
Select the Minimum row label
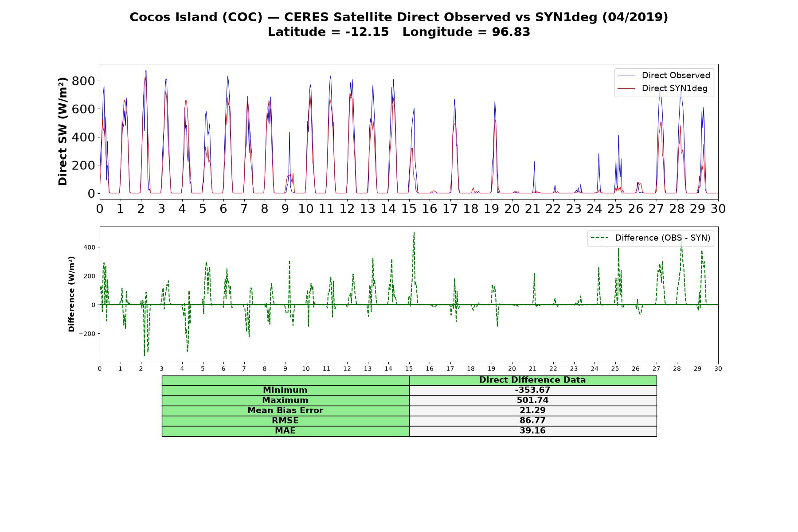click(x=285, y=390)
